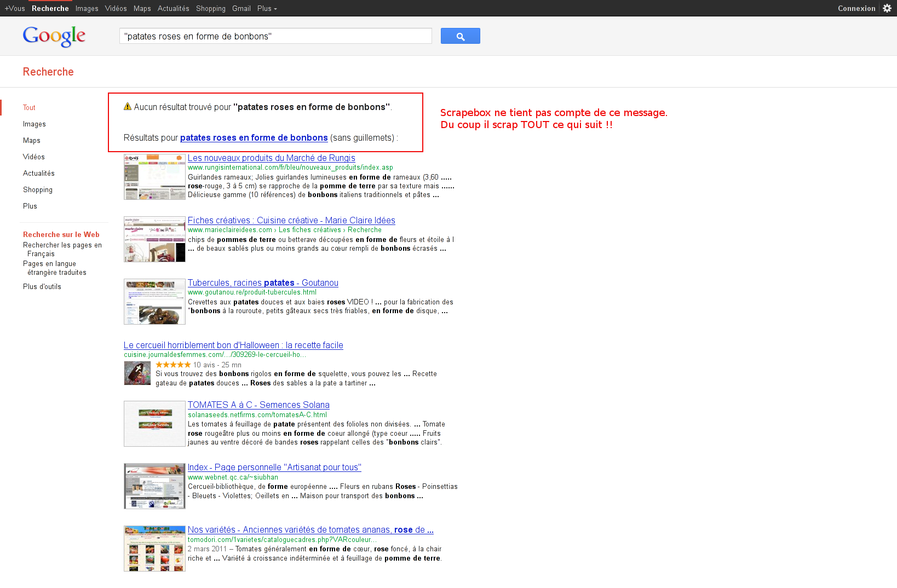Filter results by Vidéos in sidebar
Image resolution: width=897 pixels, height=588 pixels.
tap(34, 157)
